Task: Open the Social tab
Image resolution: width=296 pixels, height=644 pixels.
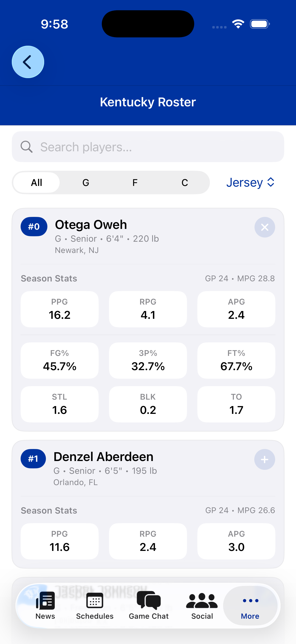Action: pyautogui.click(x=202, y=605)
